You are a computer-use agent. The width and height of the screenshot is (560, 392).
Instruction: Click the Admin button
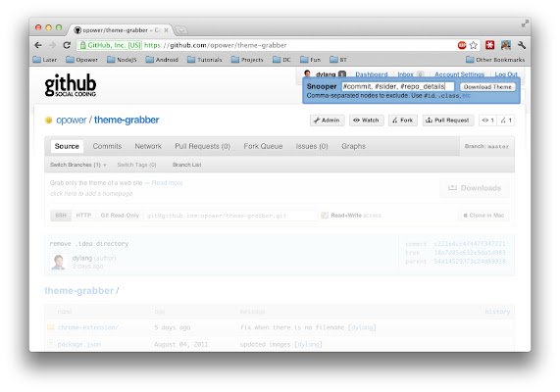327,121
